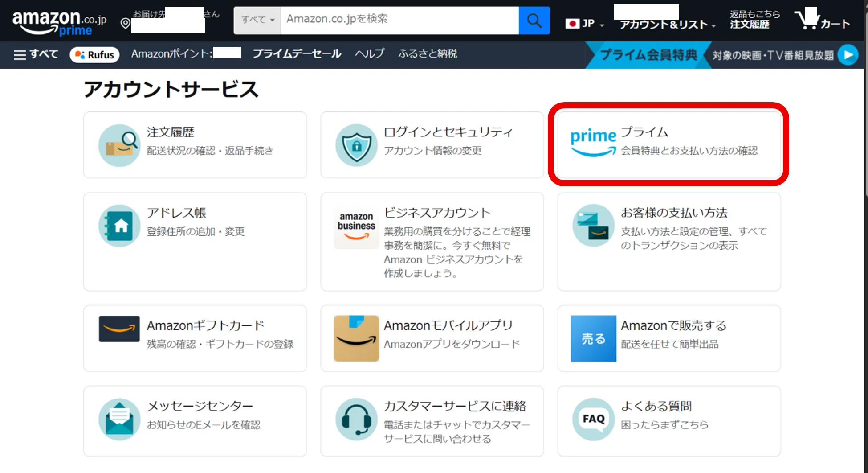Viewport: 868px width, 473px height.
Task: Click text 残高の確認・ギフトカードの登録
Action: 220,344
